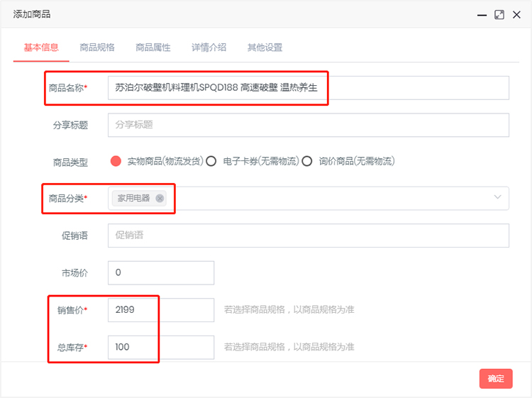The width and height of the screenshot is (532, 398).
Task: Close the 添加商品 dialog
Action: coord(516,15)
